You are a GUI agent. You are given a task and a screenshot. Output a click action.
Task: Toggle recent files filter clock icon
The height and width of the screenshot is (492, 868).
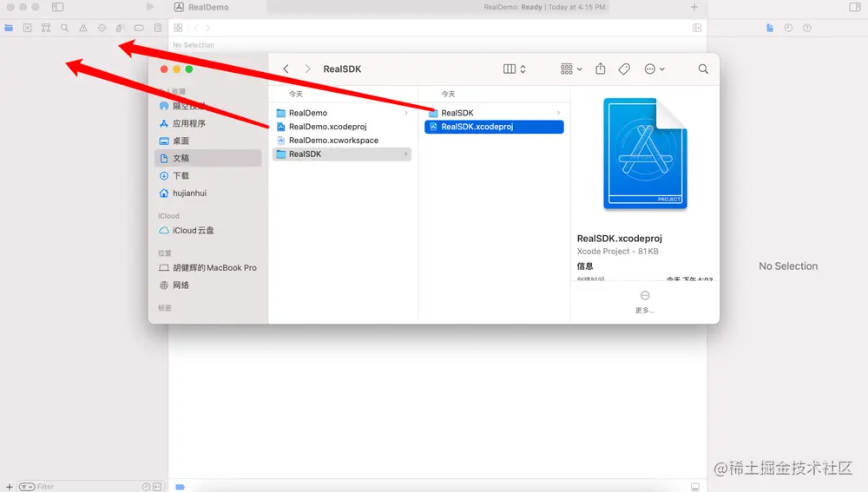tap(146, 487)
